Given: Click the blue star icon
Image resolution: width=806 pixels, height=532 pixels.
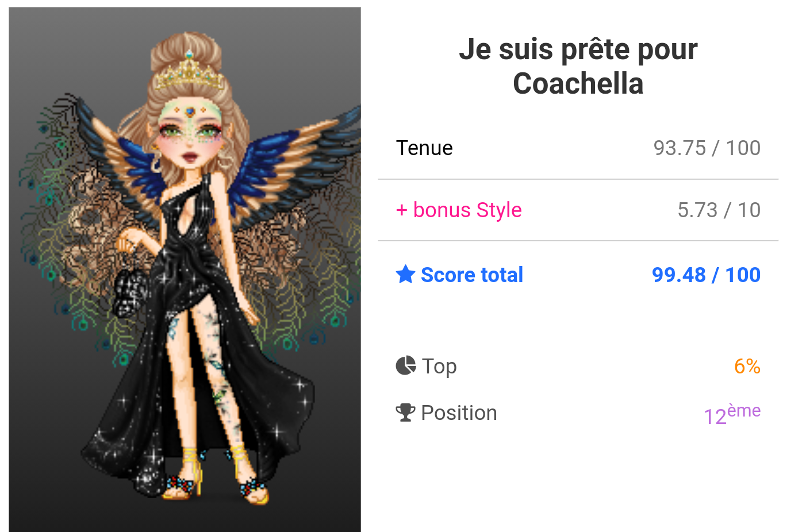Looking at the screenshot, I should pos(405,275).
